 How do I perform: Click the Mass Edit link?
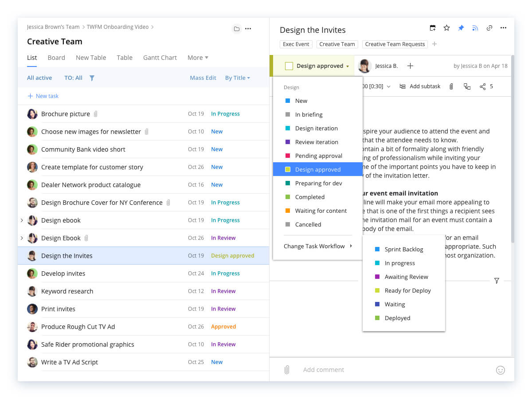[203, 78]
